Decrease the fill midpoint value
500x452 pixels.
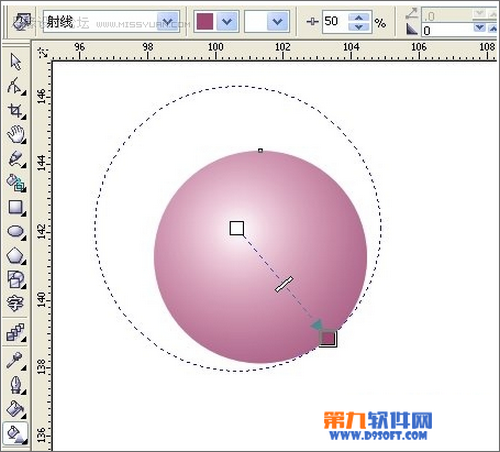click(x=359, y=27)
